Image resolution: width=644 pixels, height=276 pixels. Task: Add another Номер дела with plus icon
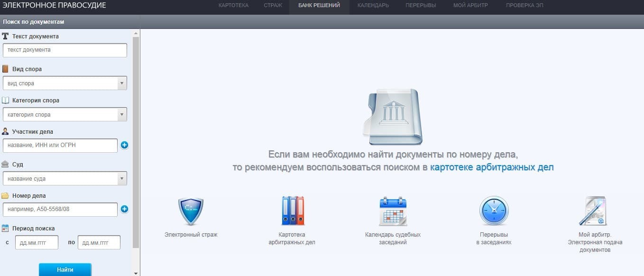[x=124, y=209]
